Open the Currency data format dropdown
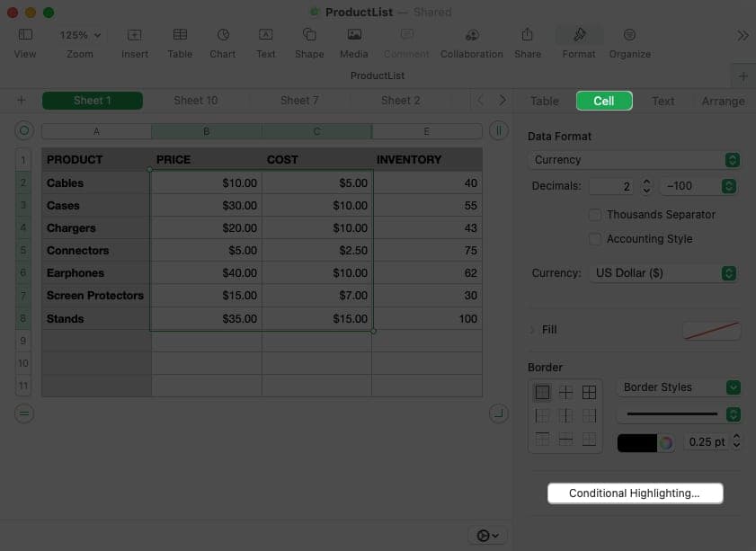The image size is (756, 551). click(x=635, y=160)
